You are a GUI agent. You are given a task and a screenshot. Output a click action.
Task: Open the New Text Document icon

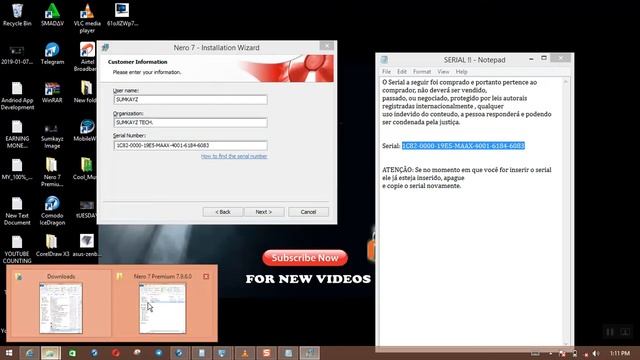17,211
